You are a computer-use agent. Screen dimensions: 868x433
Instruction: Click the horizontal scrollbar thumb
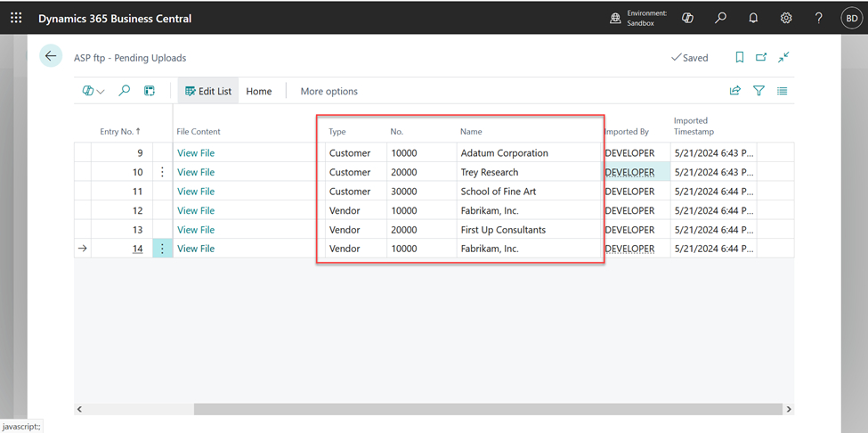coord(489,409)
